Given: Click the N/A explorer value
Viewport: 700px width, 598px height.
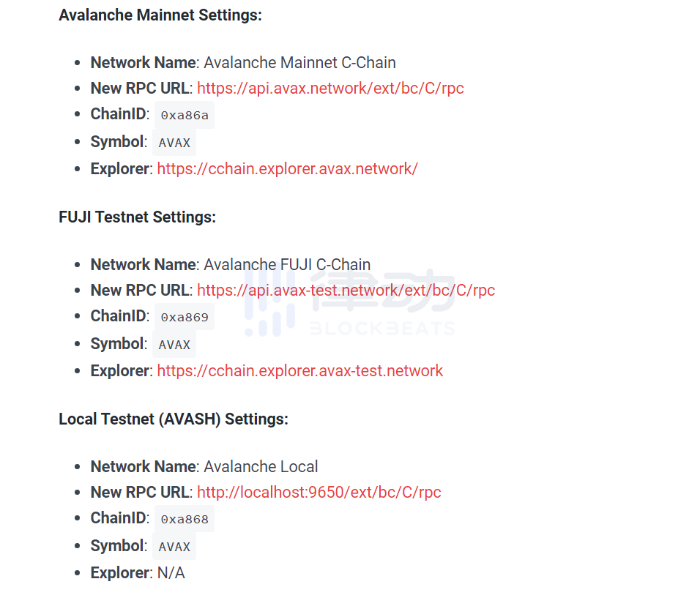Looking at the screenshot, I should coord(171,573).
